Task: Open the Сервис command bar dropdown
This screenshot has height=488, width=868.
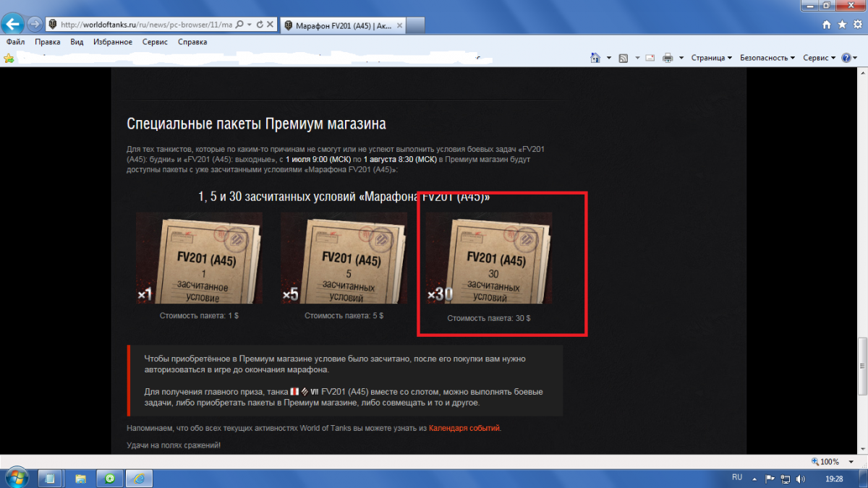Action: tap(820, 58)
